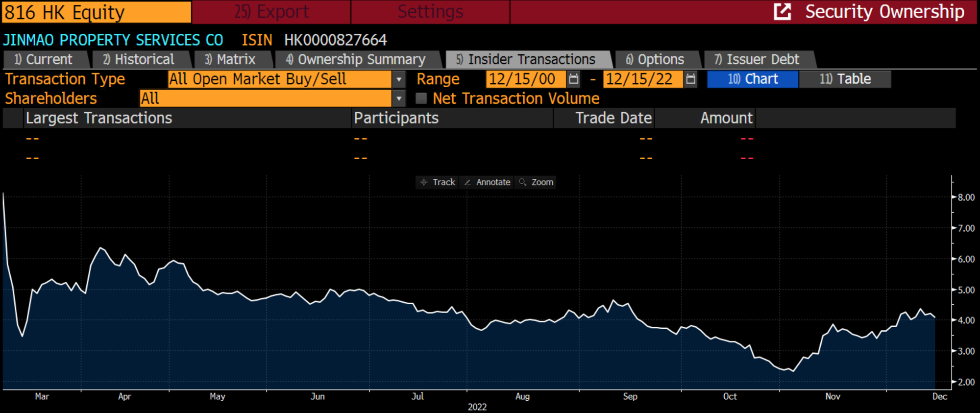Select the Chart view button
The height and width of the screenshot is (413, 980).
tap(753, 79)
